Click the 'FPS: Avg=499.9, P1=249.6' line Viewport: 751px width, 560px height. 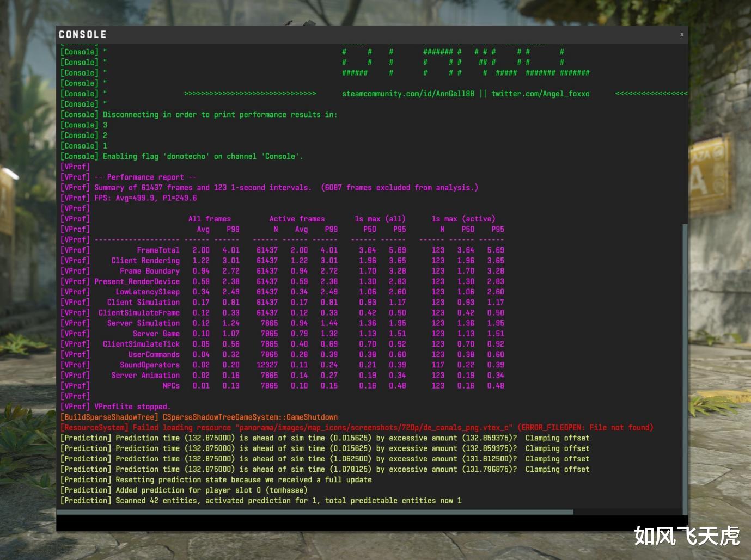[129, 198]
